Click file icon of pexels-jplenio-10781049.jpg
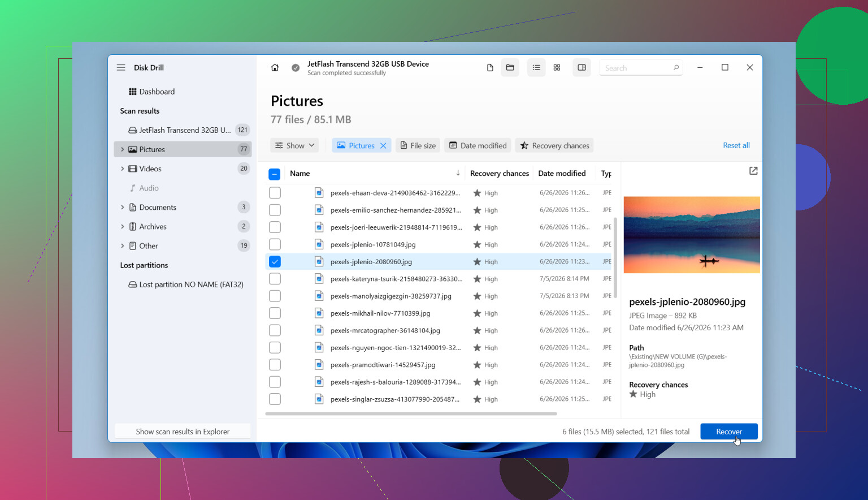 pyautogui.click(x=319, y=244)
